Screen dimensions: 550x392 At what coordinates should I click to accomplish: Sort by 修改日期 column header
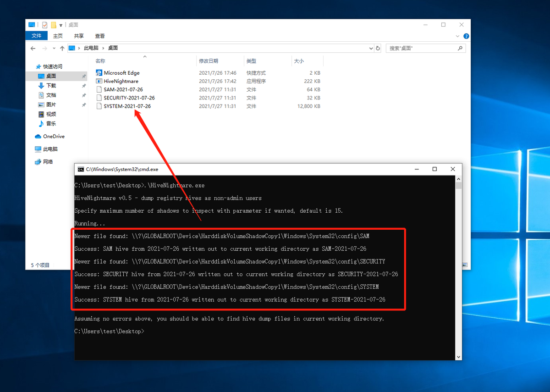pyautogui.click(x=209, y=61)
